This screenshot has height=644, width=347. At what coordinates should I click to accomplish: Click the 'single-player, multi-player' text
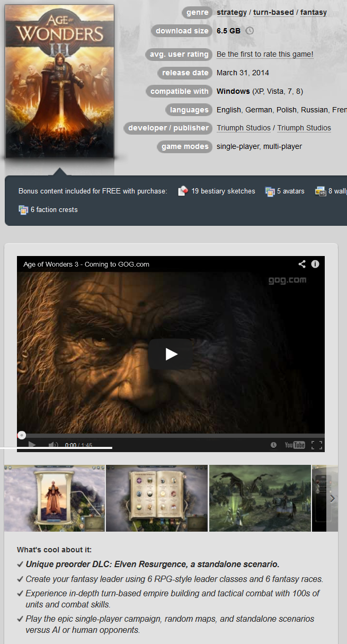(259, 146)
